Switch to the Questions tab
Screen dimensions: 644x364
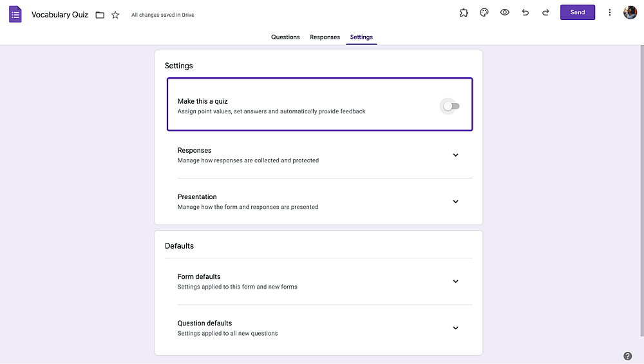285,37
